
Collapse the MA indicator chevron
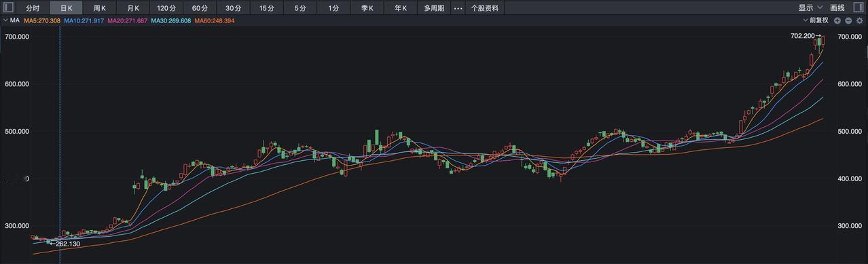[x=6, y=21]
